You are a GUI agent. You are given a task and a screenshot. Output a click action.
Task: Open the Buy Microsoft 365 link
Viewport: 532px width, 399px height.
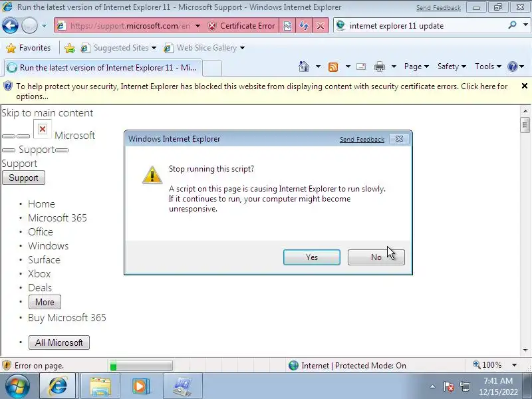(67, 318)
